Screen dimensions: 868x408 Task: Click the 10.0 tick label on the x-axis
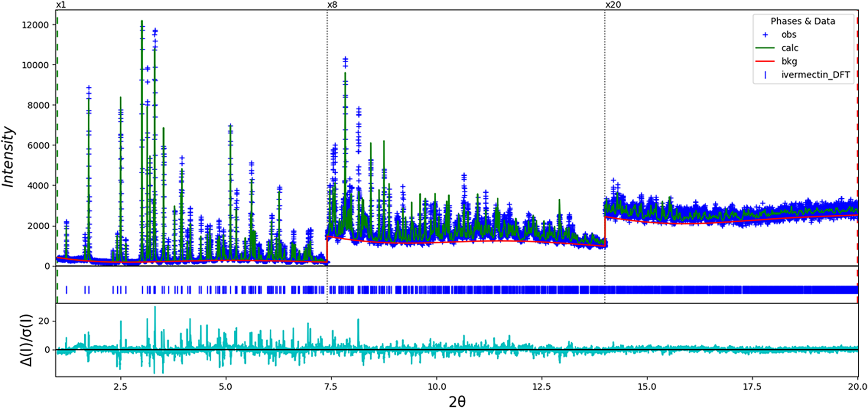click(436, 386)
